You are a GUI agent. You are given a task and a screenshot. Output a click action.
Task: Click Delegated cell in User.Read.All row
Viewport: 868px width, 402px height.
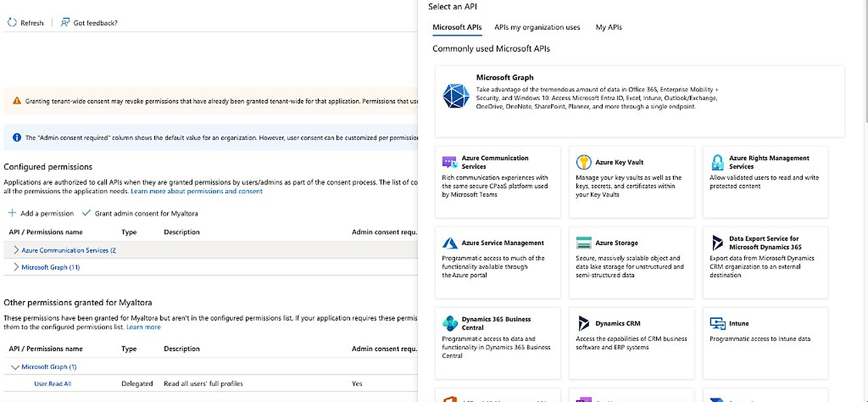point(137,384)
